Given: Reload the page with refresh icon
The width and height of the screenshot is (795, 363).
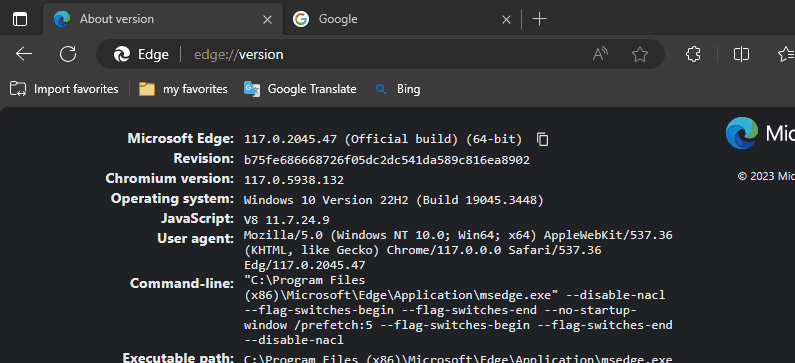Looking at the screenshot, I should point(68,54).
